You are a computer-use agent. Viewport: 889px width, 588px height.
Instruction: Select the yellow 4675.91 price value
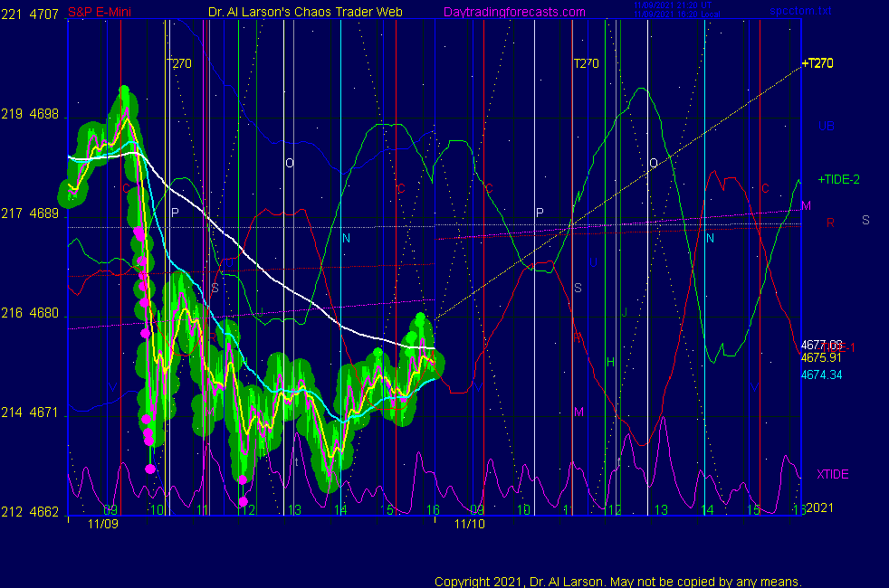[x=822, y=357]
